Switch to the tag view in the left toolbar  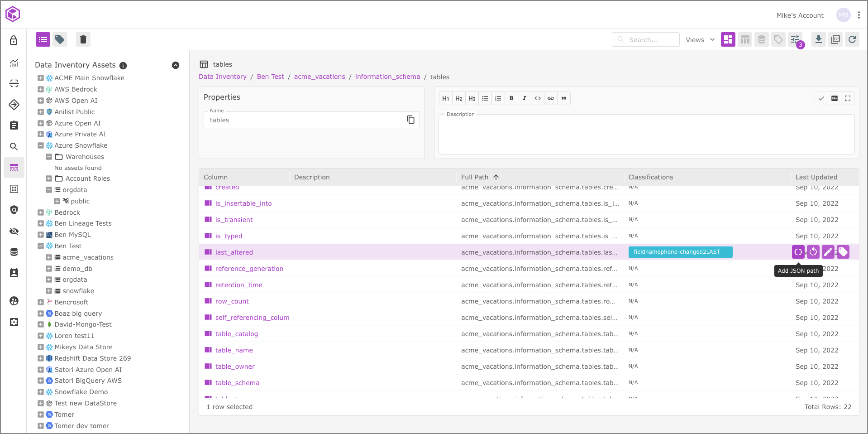tap(60, 39)
